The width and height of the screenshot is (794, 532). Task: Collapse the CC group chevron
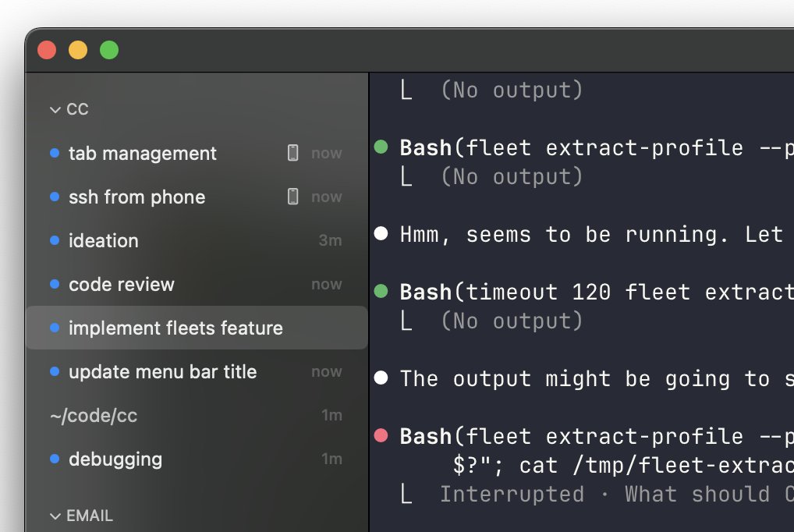(55, 109)
